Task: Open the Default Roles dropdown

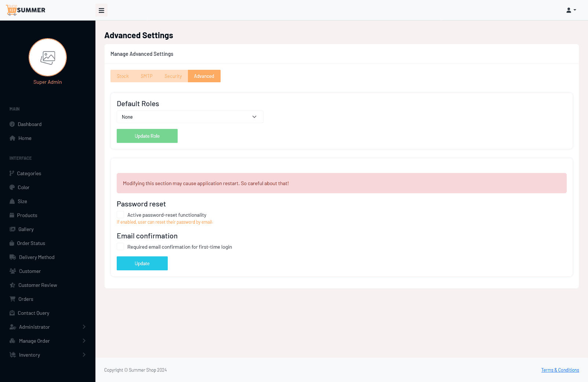Action: click(x=190, y=117)
